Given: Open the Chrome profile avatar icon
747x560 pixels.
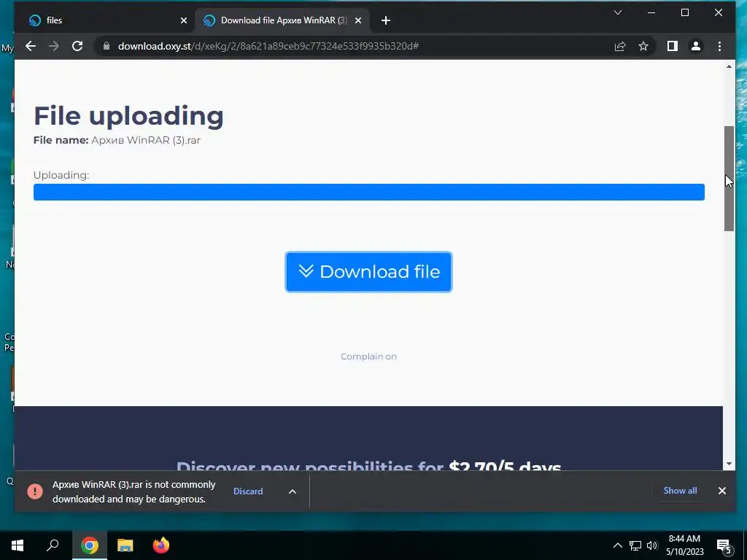Looking at the screenshot, I should [x=695, y=46].
